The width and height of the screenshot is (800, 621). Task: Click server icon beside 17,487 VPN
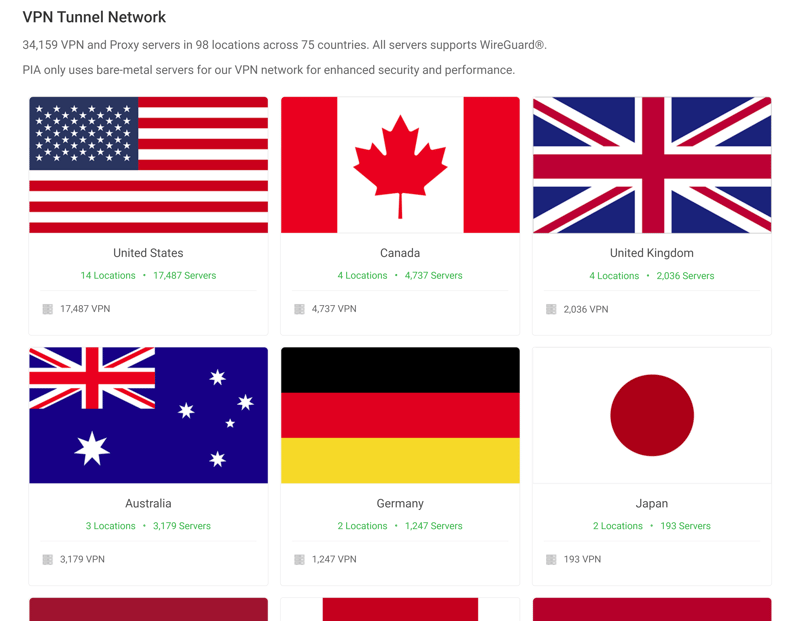(47, 309)
